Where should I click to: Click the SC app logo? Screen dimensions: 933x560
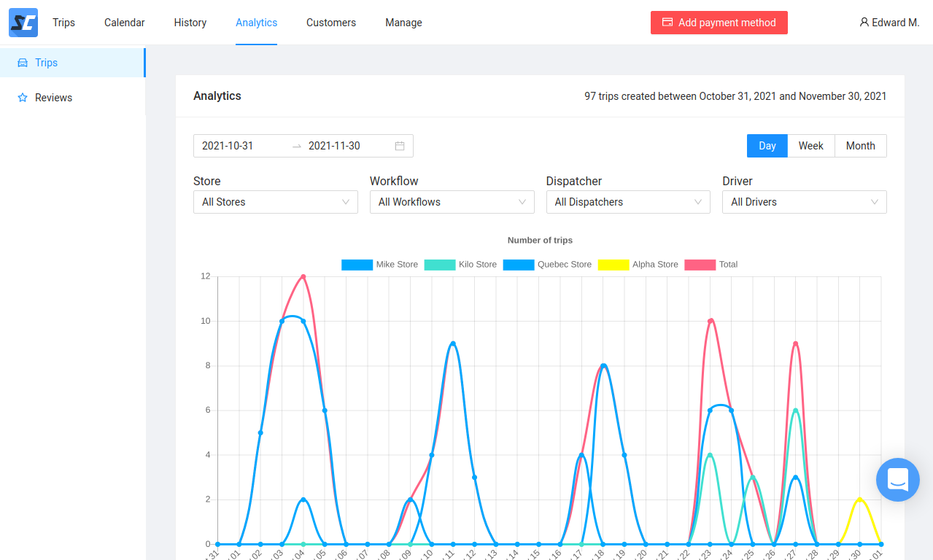(23, 23)
